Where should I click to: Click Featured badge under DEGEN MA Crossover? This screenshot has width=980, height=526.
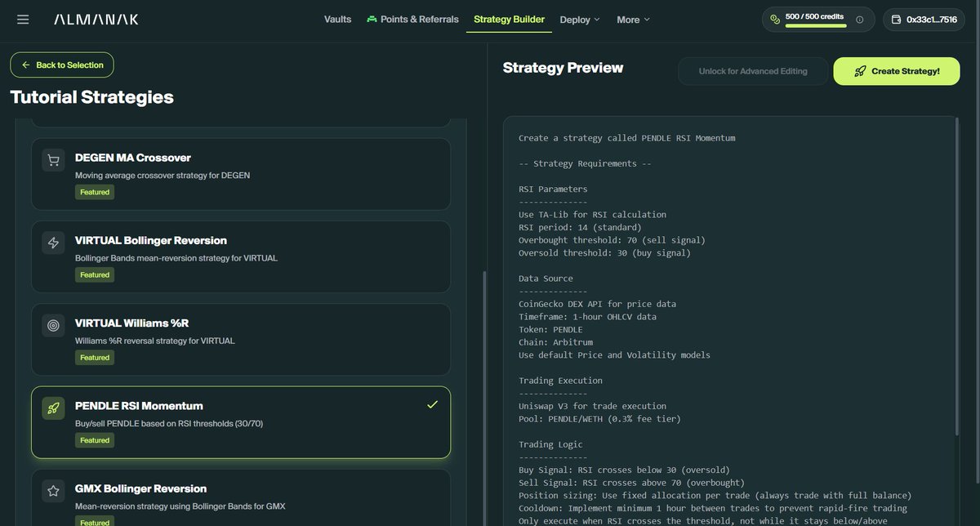click(x=95, y=192)
